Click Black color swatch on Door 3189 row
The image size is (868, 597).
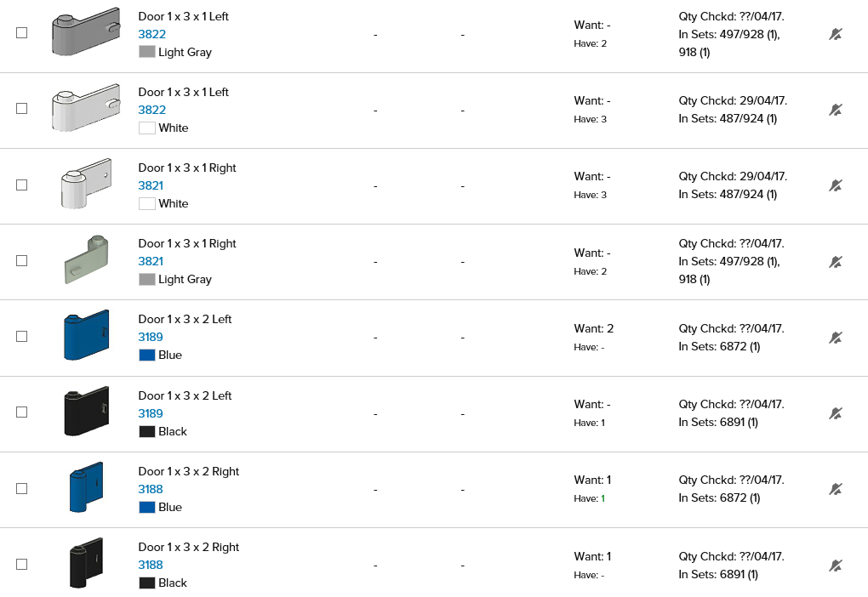coord(146,431)
